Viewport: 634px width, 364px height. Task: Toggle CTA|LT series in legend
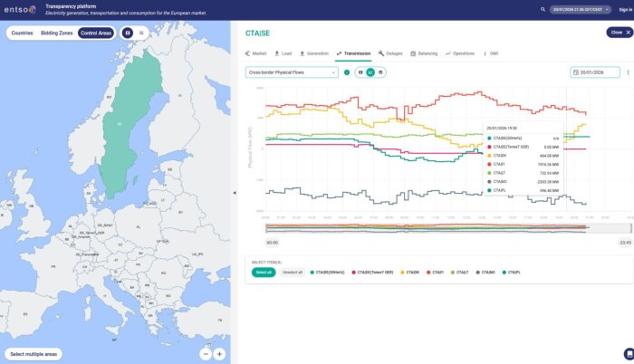[x=460, y=273]
